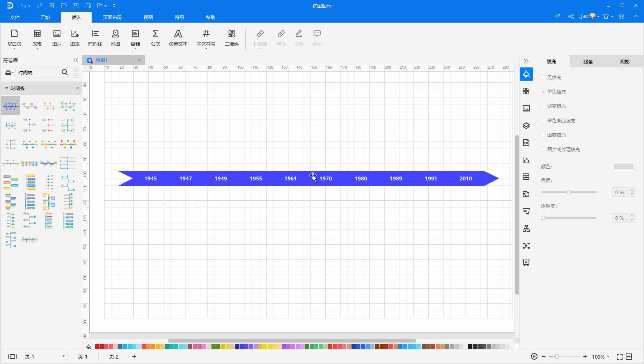644x364 pixels.
Task: Insert a table (表格)
Action: tap(37, 38)
